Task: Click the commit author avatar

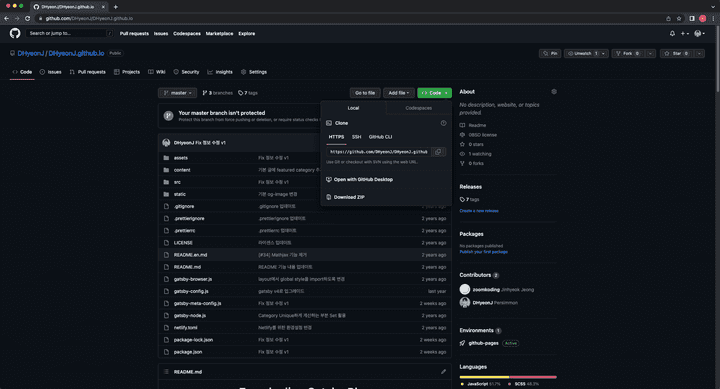Action: pyautogui.click(x=166, y=143)
